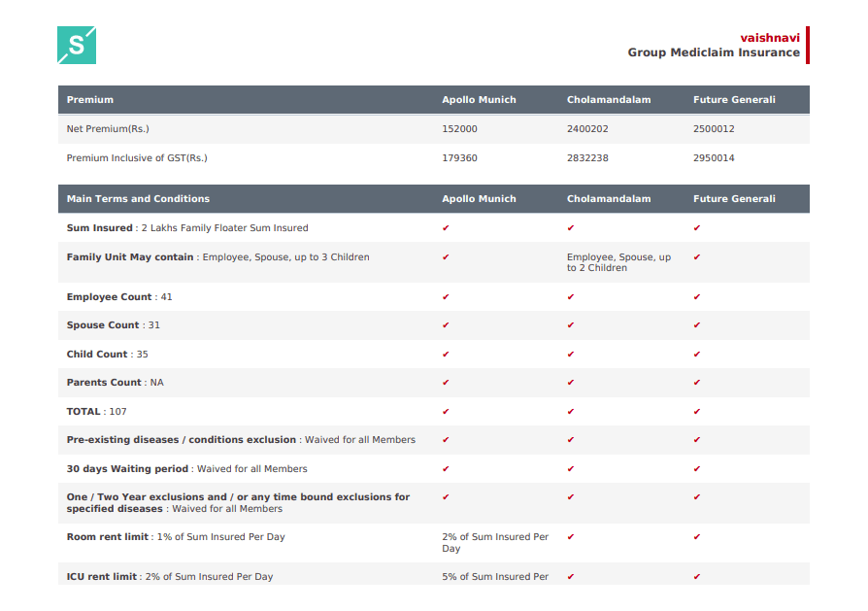This screenshot has width=868, height=611.
Task: Click Future Generali check mark for Parents Count
Action: pyautogui.click(x=697, y=382)
